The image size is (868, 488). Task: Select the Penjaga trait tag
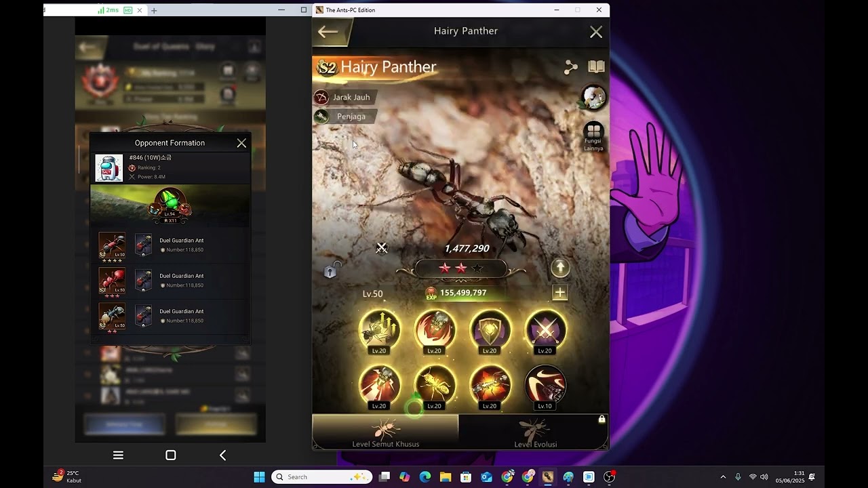click(x=344, y=117)
